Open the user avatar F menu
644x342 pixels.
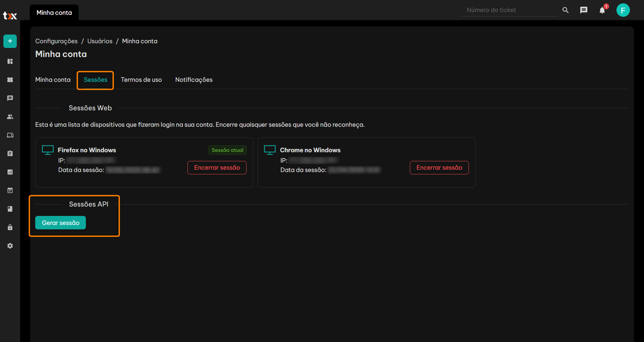click(623, 10)
